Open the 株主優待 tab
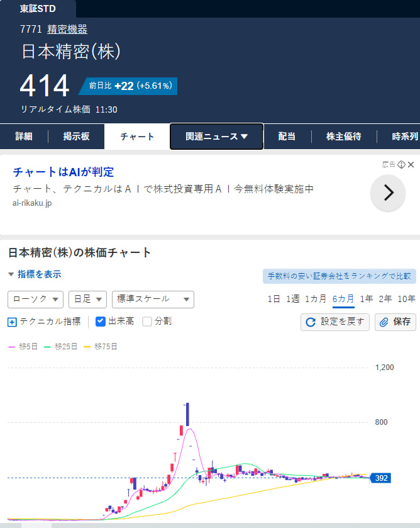 tap(343, 137)
